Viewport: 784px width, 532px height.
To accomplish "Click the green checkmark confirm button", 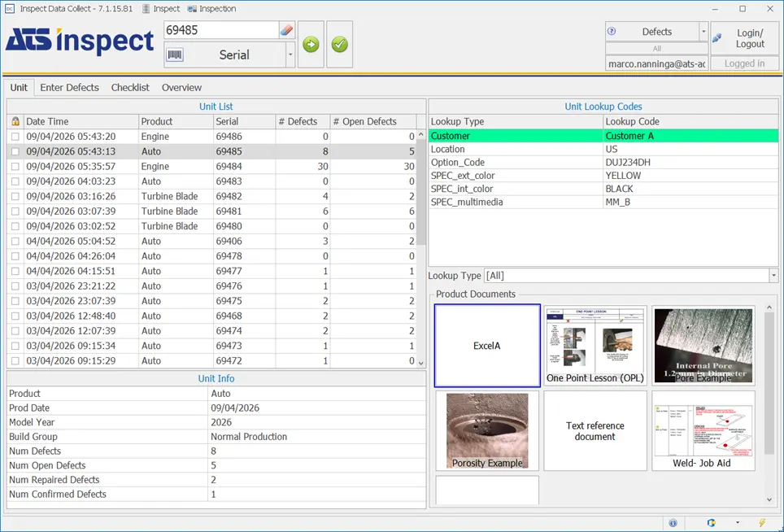I will [339, 45].
